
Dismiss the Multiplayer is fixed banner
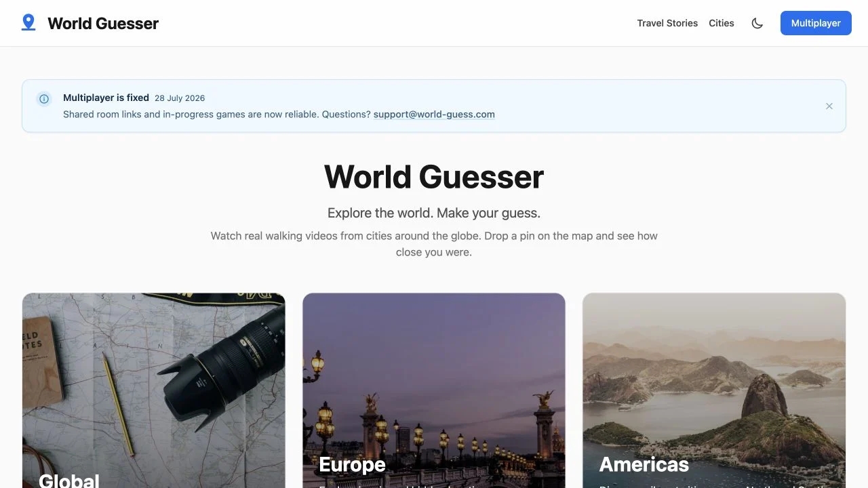coord(829,106)
